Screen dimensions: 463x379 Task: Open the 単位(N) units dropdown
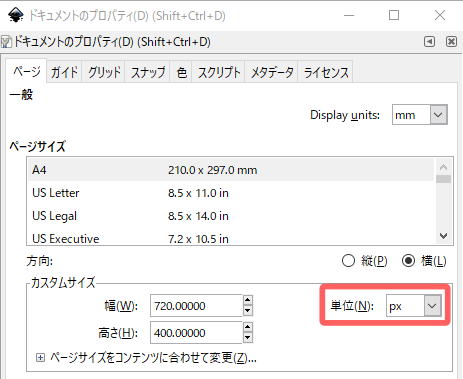pyautogui.click(x=414, y=306)
